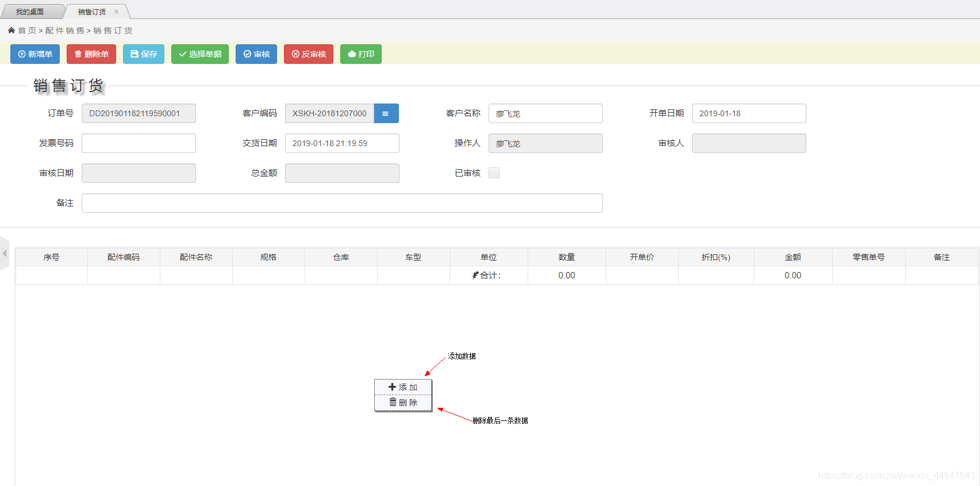Open the 开单日期 date field
980x486 pixels.
pyautogui.click(x=749, y=113)
